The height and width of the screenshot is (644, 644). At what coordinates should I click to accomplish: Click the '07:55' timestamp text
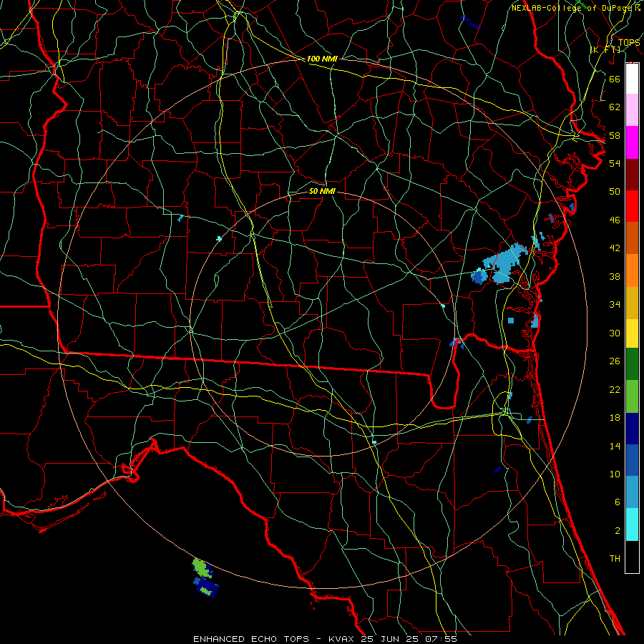pyautogui.click(x=441, y=639)
